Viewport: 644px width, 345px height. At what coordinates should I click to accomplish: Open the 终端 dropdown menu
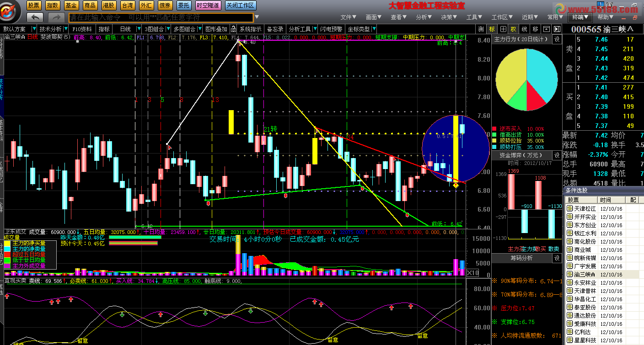coord(580,17)
